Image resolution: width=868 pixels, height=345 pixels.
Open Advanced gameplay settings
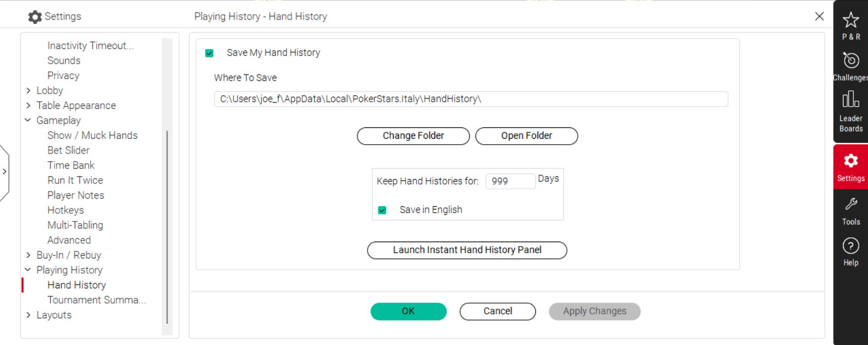(69, 240)
